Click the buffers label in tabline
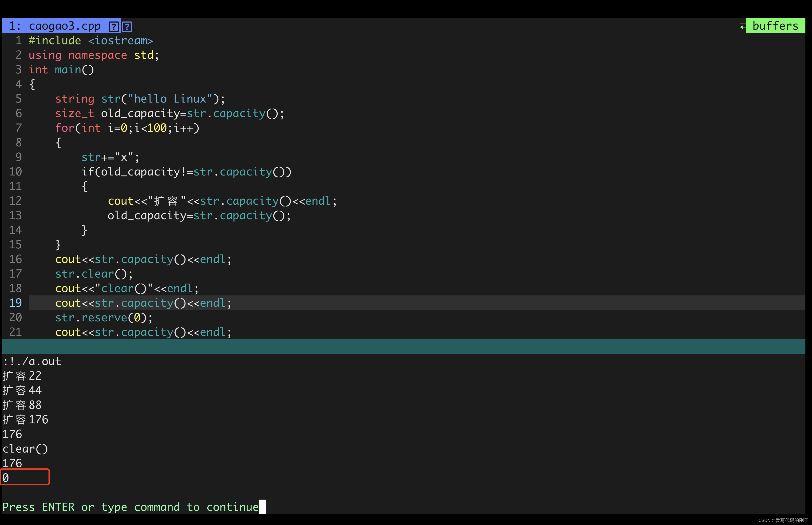 pyautogui.click(x=775, y=26)
